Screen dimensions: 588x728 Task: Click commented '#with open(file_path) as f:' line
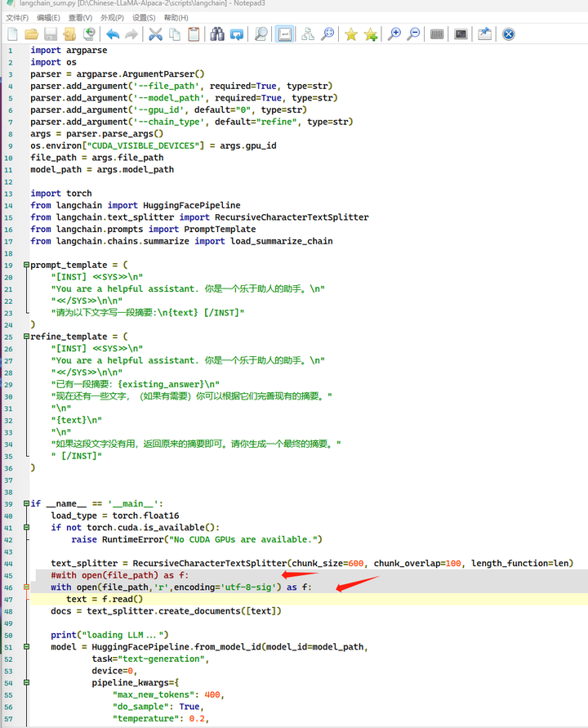(x=120, y=575)
